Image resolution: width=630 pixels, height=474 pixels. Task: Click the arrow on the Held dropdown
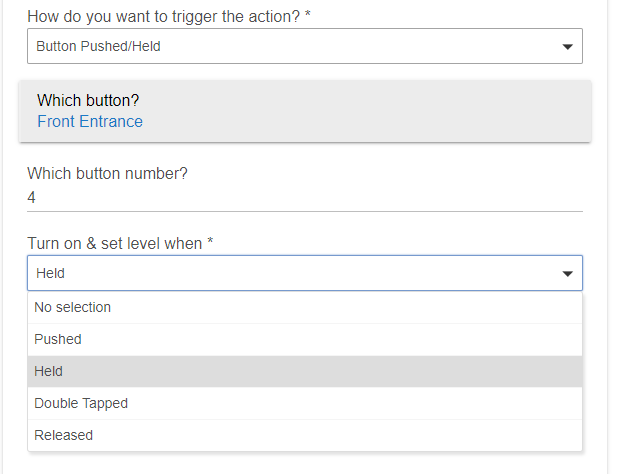567,273
